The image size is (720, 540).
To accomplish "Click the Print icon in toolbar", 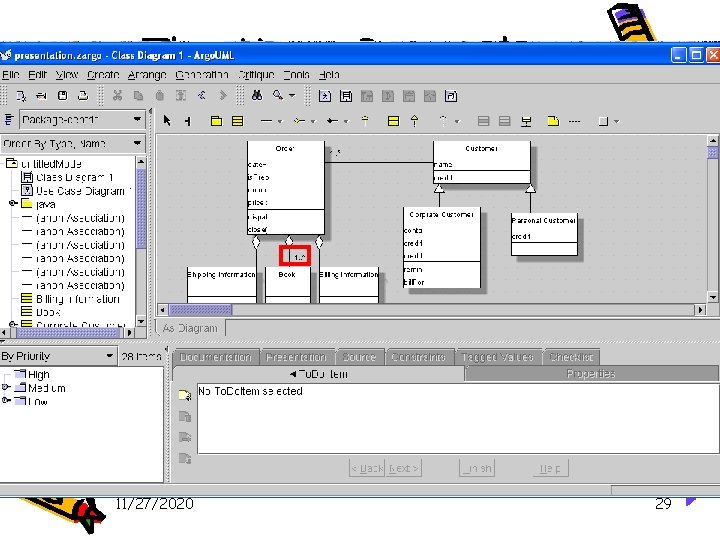I will [x=83, y=96].
